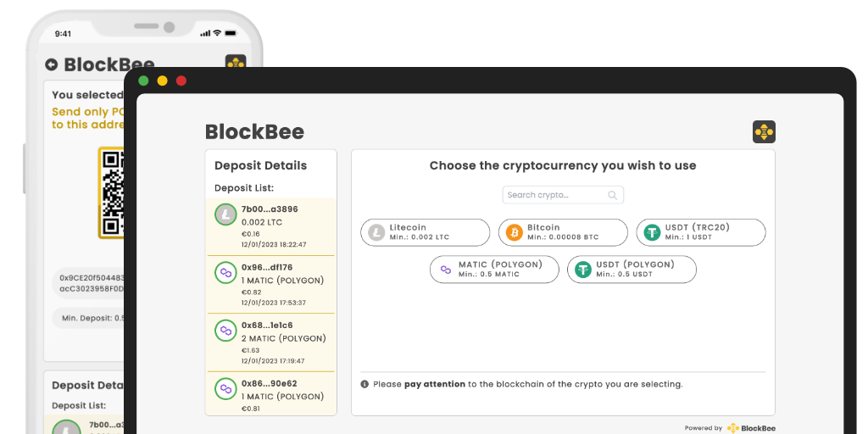Select the Litecoin payment option
The width and height of the screenshot is (868, 434).
click(426, 232)
